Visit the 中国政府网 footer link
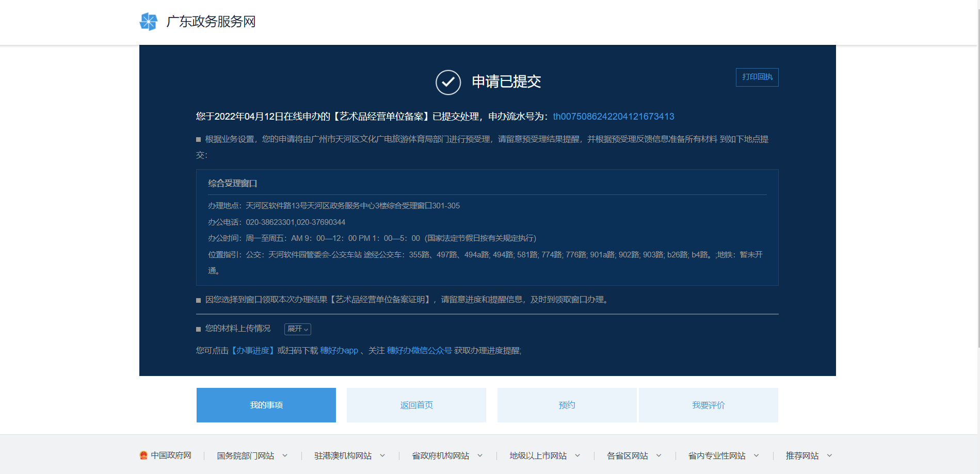980x474 pixels. click(x=171, y=455)
